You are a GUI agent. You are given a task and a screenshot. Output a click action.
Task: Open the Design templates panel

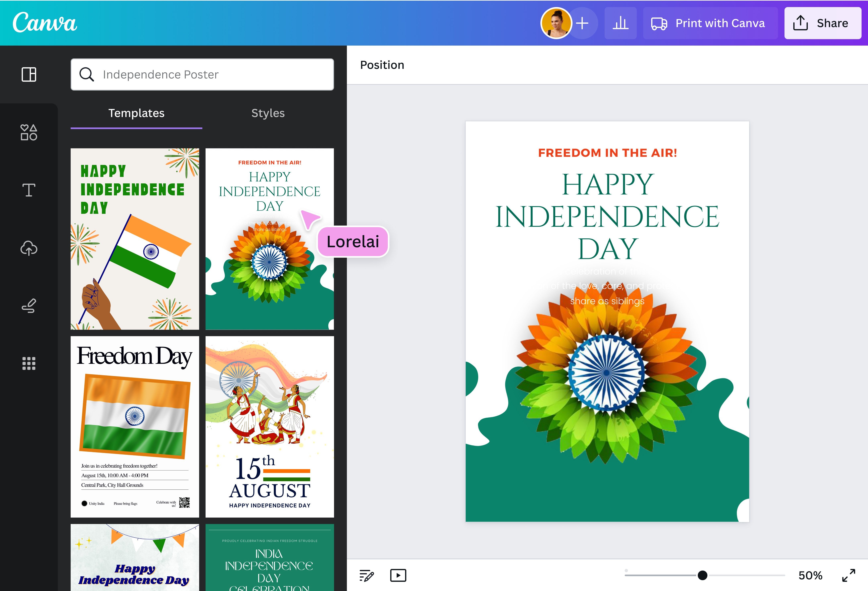28,74
